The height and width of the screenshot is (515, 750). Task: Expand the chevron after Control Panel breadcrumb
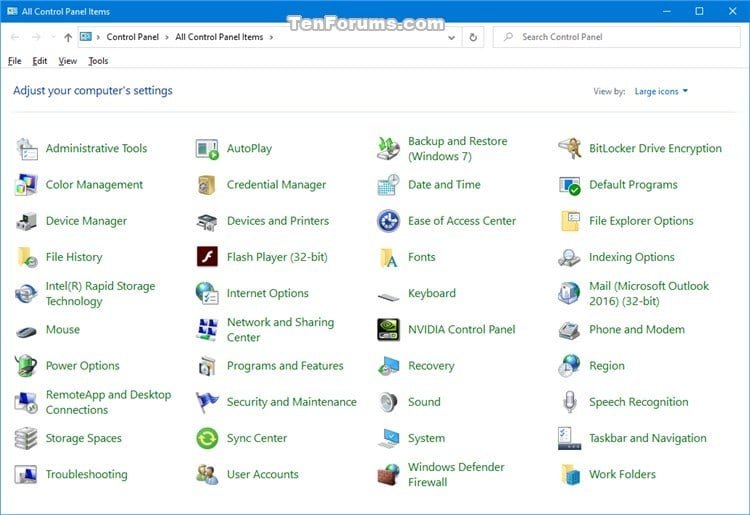(167, 37)
